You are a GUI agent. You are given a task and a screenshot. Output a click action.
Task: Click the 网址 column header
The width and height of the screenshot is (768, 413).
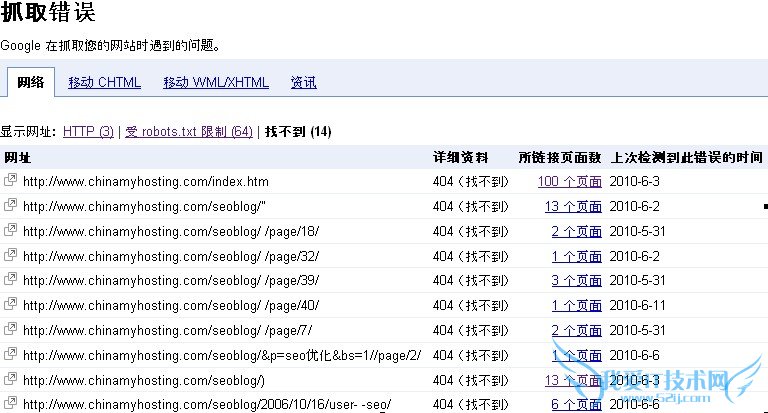(x=18, y=157)
